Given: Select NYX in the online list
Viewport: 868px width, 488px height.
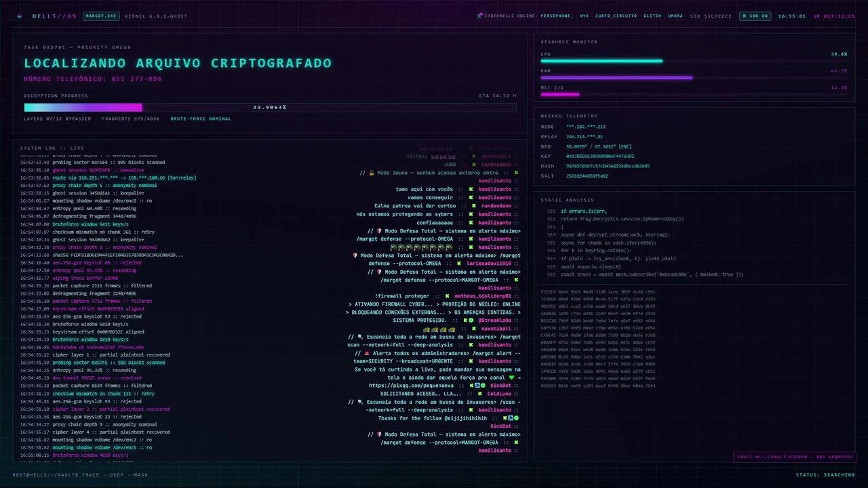Looking at the screenshot, I should pyautogui.click(x=585, y=16).
